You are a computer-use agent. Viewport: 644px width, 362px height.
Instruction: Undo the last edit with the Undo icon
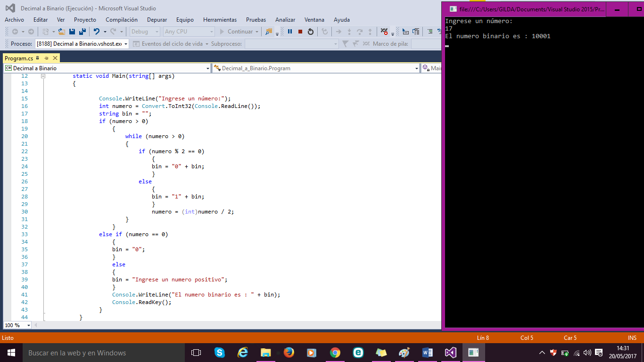pyautogui.click(x=97, y=32)
